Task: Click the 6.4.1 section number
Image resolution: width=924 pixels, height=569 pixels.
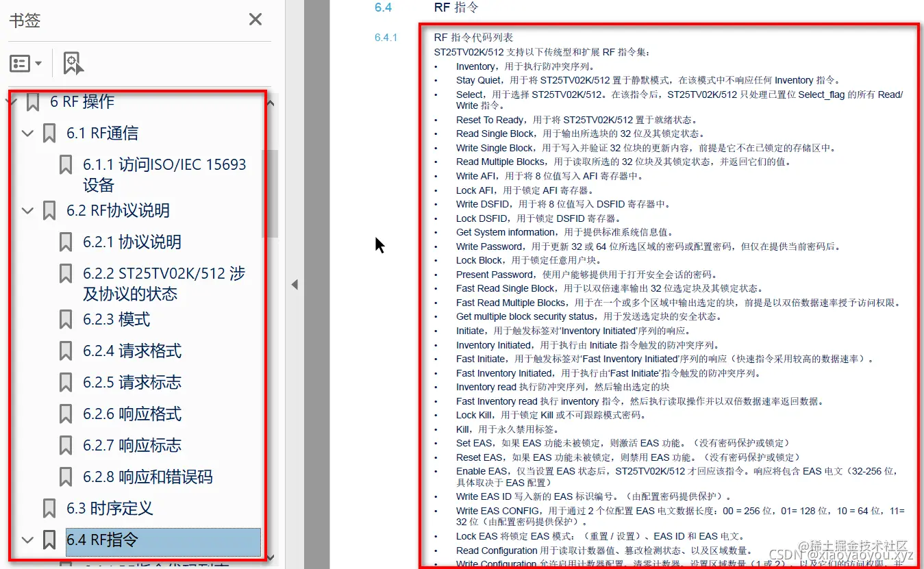Action: tap(386, 38)
